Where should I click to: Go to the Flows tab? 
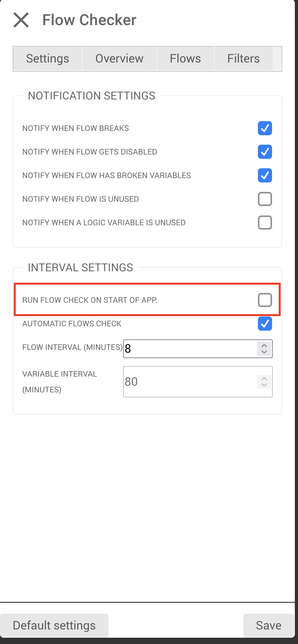[185, 59]
